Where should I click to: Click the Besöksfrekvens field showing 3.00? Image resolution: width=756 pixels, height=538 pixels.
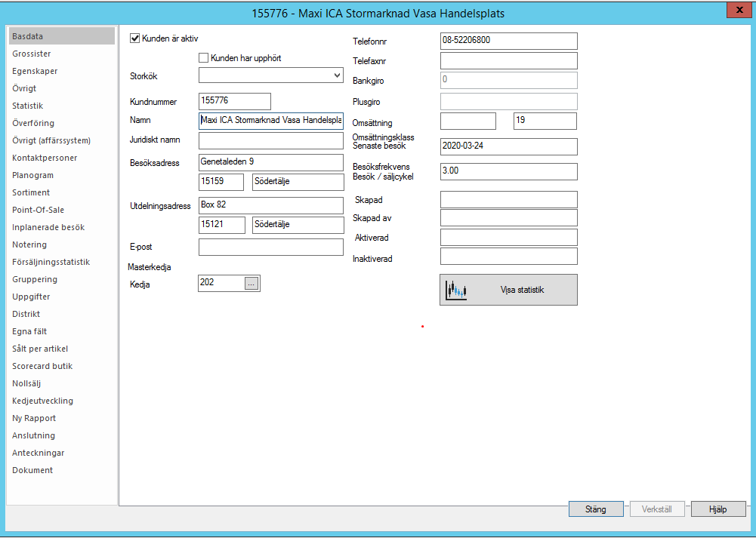point(509,171)
